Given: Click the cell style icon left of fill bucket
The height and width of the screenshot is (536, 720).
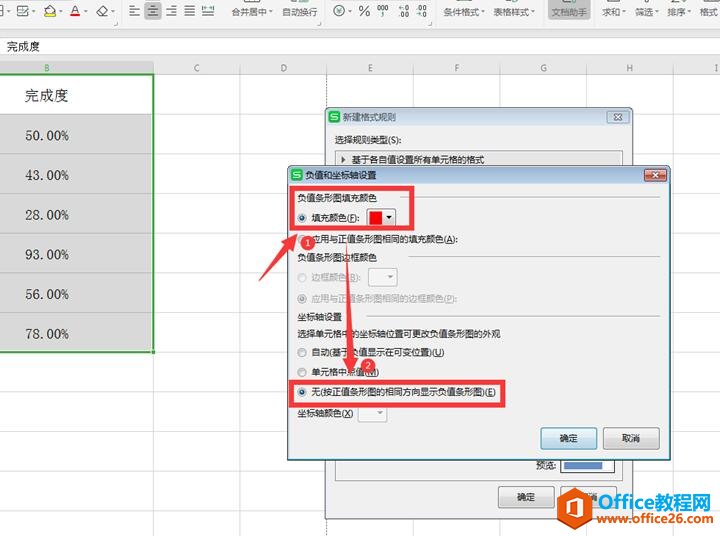Looking at the screenshot, I should (x=22, y=11).
